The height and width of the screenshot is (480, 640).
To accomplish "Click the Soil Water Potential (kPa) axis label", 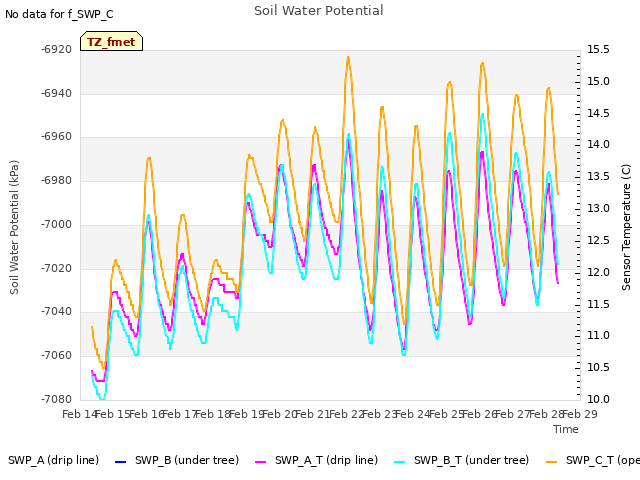I will [14, 227].
